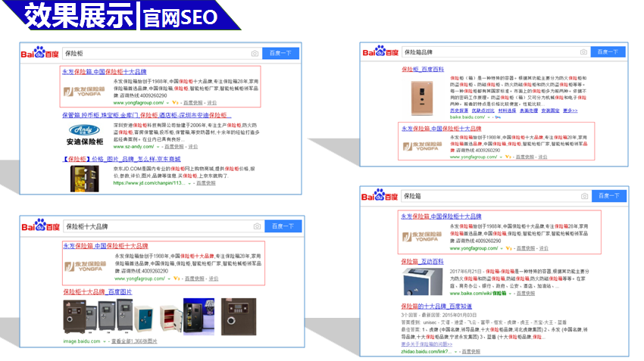The height and width of the screenshot is (361, 644).
Task: Open the 安迪保险柜 result about 保管箱 投币柜 珠宝柜
Action: (147, 115)
